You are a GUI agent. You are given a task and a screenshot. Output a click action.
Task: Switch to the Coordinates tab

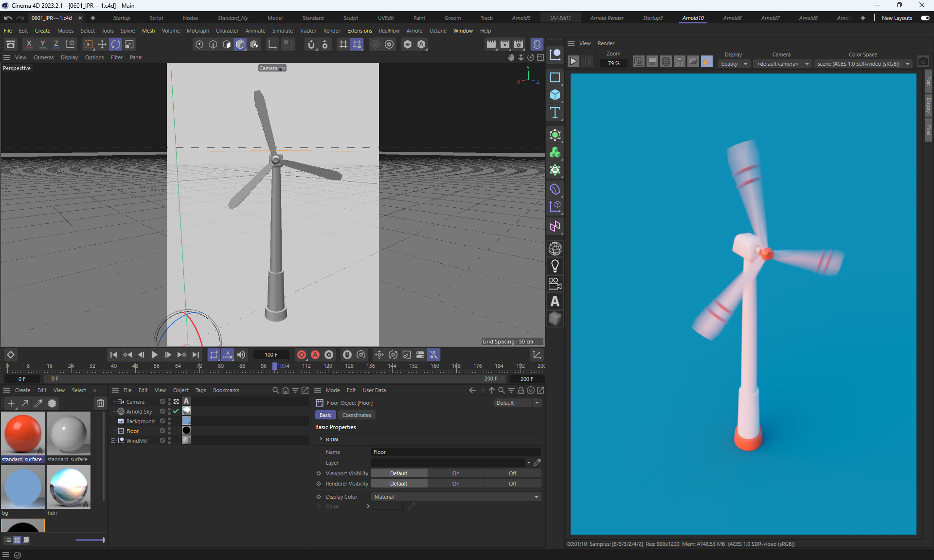pos(356,415)
